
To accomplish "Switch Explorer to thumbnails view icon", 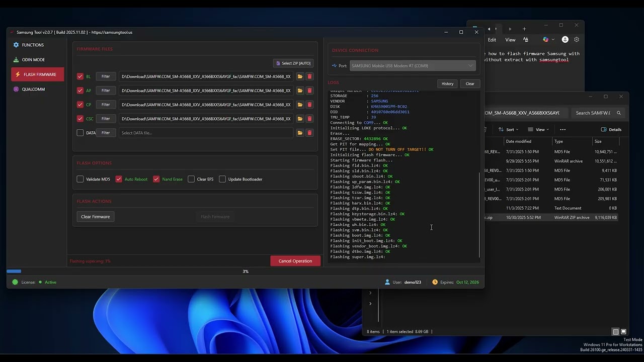I will (x=623, y=332).
